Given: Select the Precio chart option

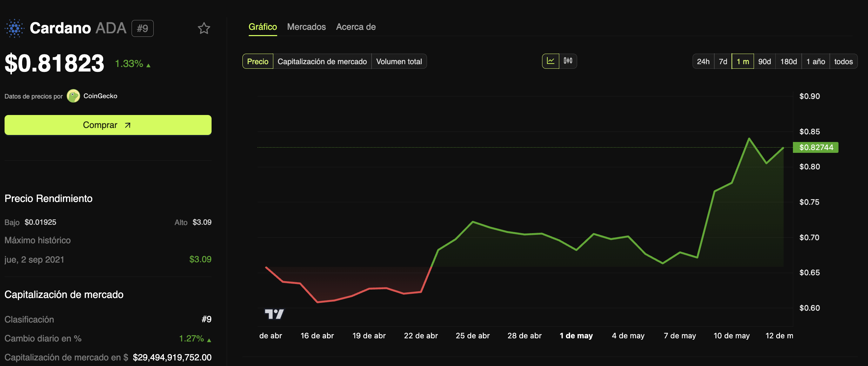Looking at the screenshot, I should click(258, 61).
